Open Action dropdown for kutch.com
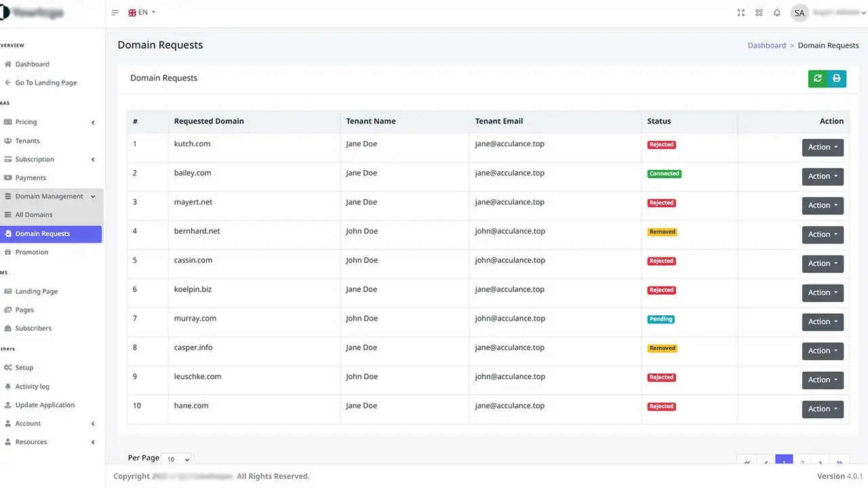Image resolution: width=868 pixels, height=488 pixels. click(822, 147)
